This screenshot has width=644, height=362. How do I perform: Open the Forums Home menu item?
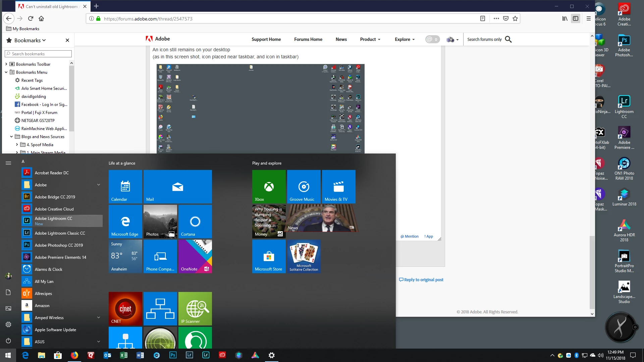tap(308, 40)
